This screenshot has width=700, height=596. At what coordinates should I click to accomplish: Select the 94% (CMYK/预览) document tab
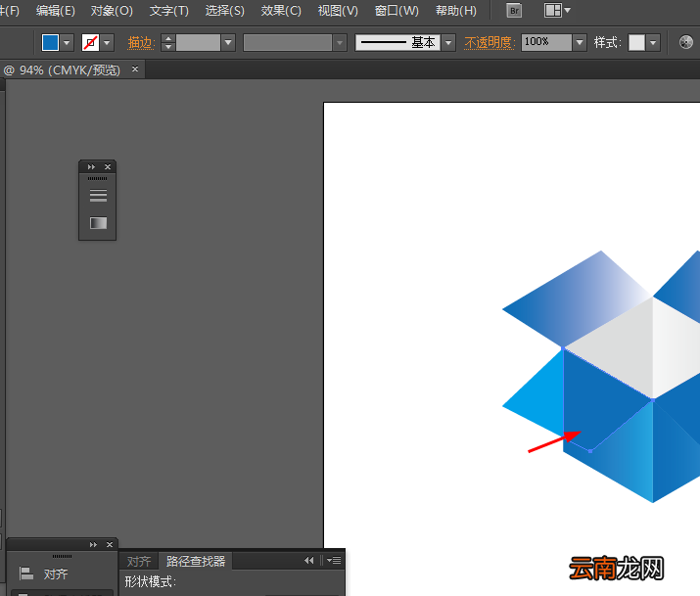click(63, 70)
